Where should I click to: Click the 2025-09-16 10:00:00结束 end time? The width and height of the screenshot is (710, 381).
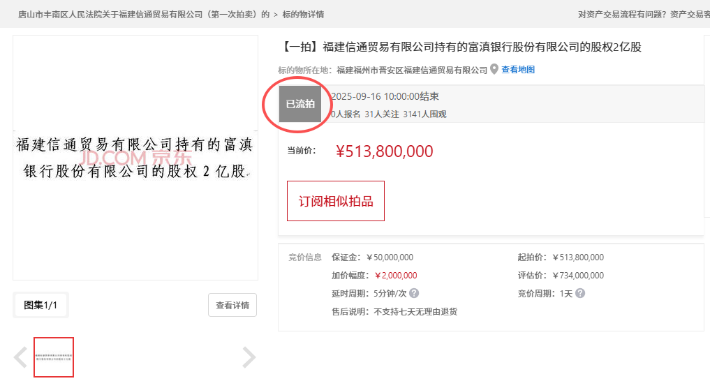click(385, 96)
